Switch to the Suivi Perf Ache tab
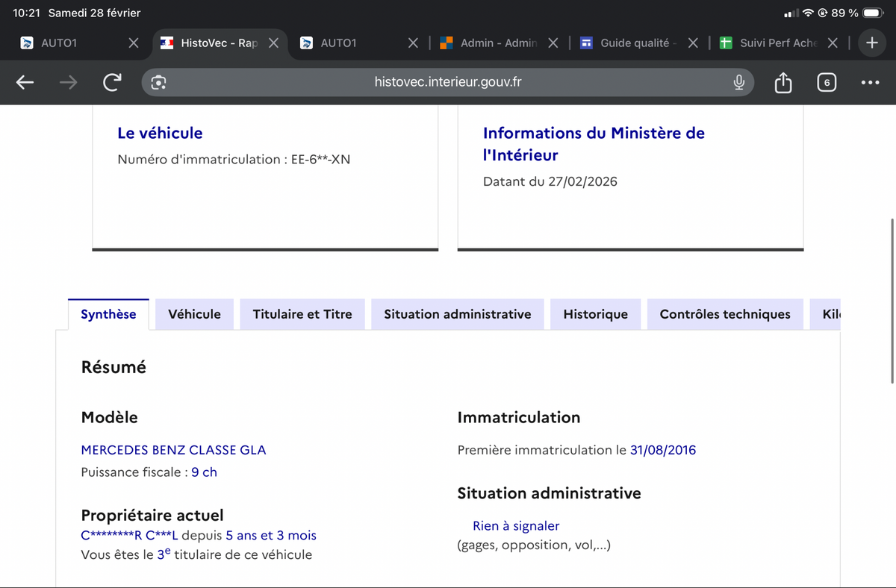 [x=777, y=43]
